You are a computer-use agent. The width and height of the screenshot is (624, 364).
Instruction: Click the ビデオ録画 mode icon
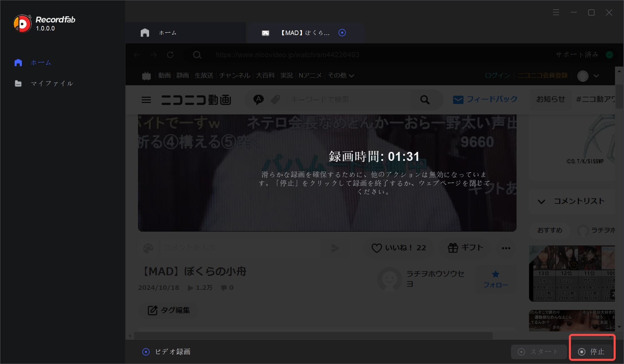tap(146, 352)
